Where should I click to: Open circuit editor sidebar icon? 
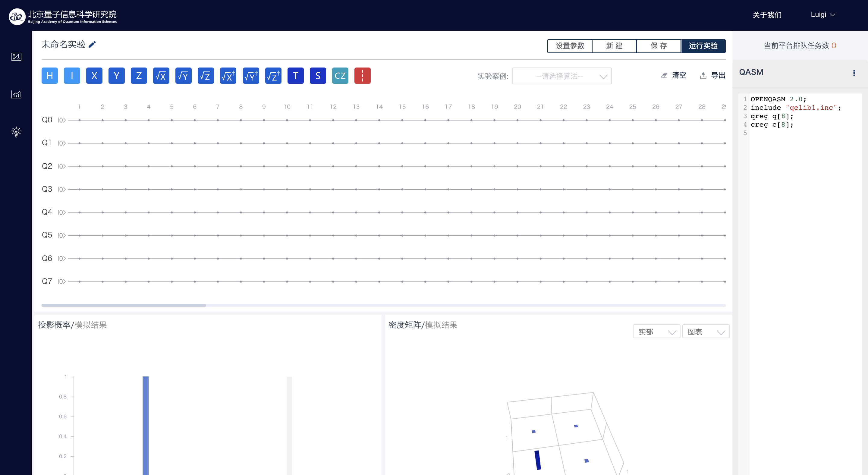pos(16,57)
